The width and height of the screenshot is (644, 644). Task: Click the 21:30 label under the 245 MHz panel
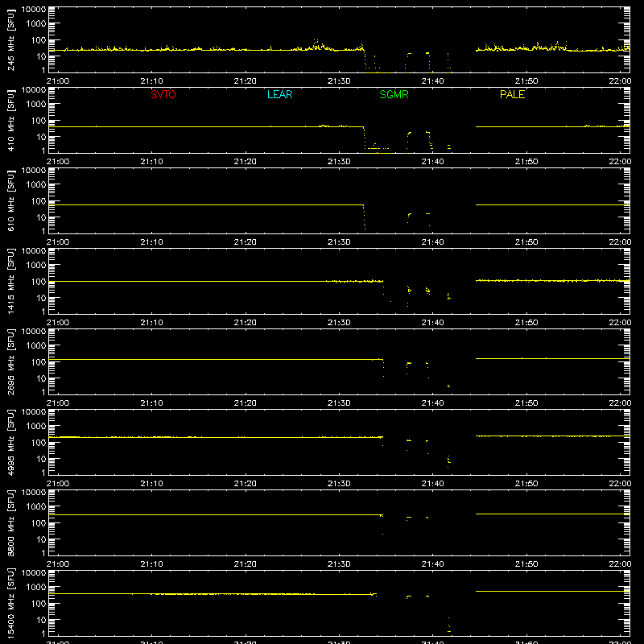[339, 81]
